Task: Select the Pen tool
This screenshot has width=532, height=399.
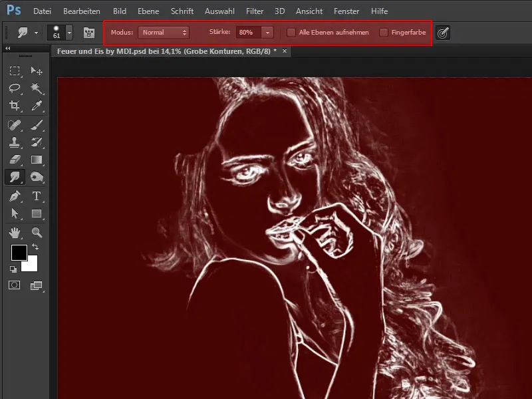Action: click(14, 196)
